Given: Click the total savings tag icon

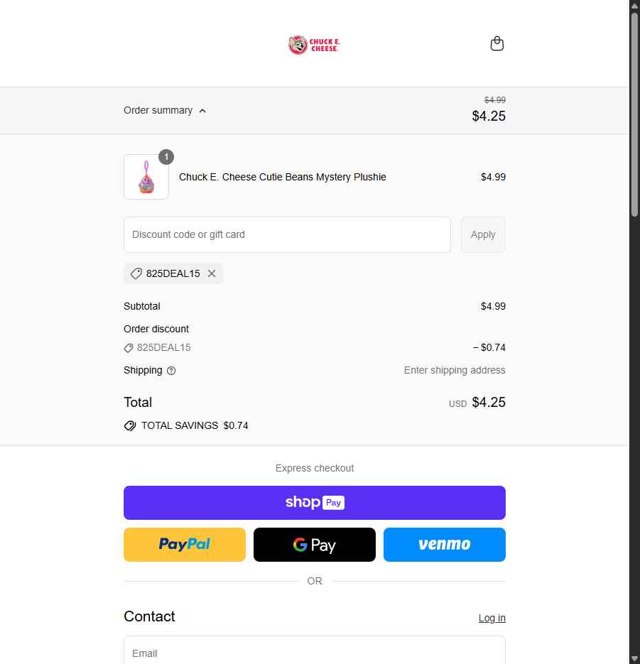Looking at the screenshot, I should 130,425.
